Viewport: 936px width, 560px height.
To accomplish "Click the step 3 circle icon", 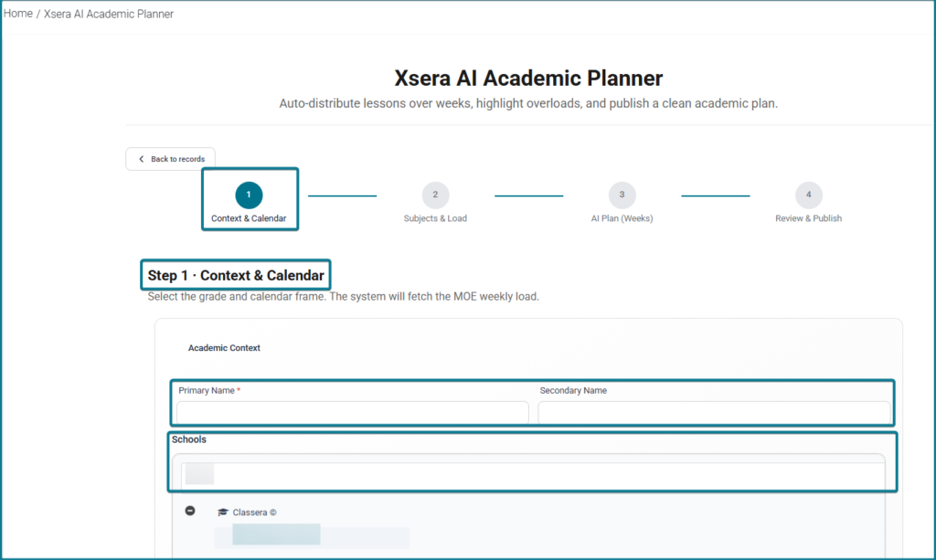I will point(622,195).
